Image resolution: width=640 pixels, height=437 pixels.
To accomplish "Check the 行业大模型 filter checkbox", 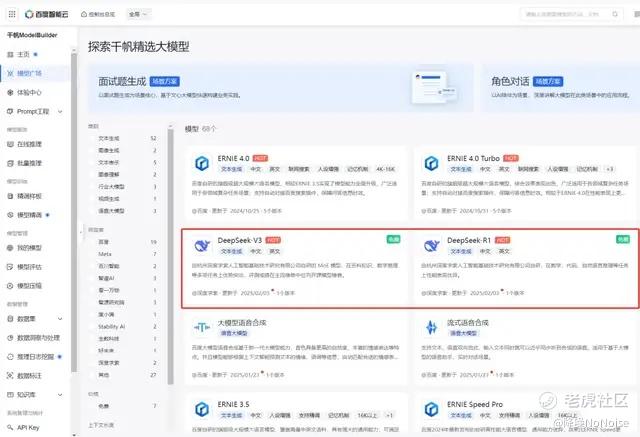I will pos(93,186).
